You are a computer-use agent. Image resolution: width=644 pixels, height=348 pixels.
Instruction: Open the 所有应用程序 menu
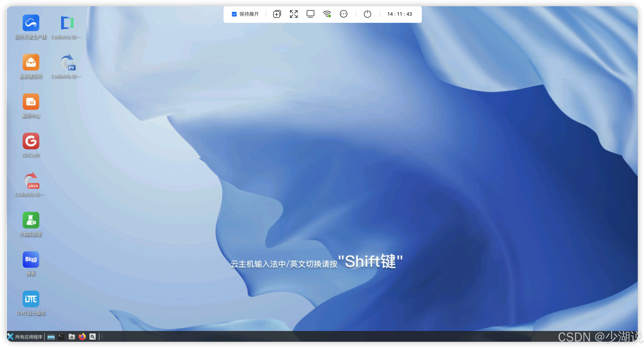point(25,337)
